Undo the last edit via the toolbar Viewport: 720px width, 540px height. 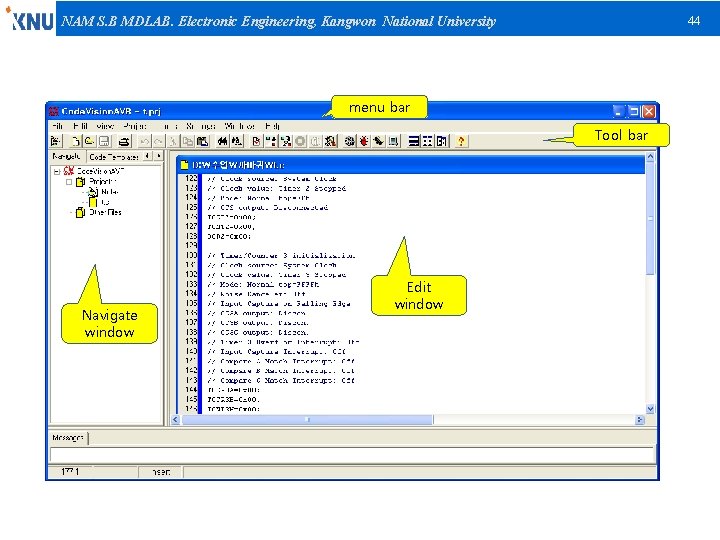[x=145, y=141]
